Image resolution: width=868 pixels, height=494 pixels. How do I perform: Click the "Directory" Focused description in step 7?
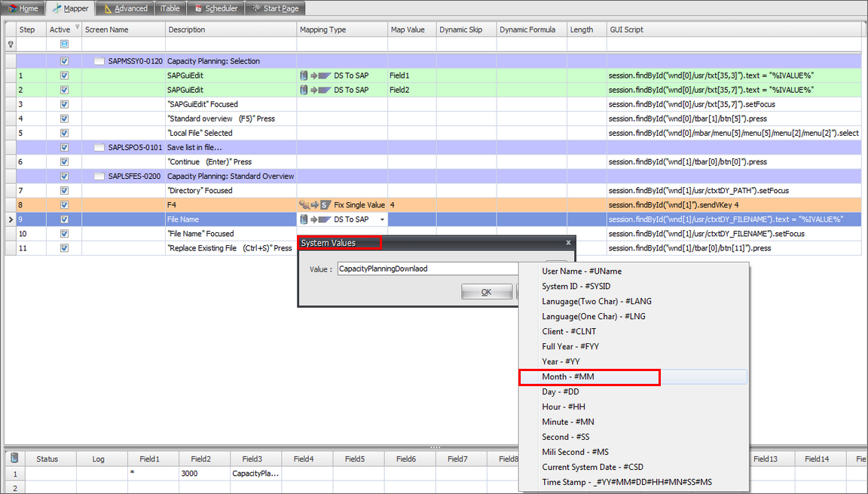pos(200,191)
